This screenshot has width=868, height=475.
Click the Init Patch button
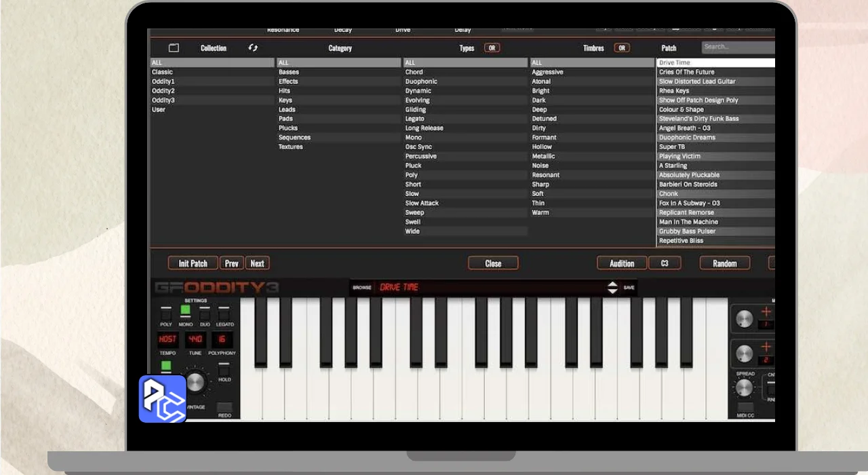point(193,263)
